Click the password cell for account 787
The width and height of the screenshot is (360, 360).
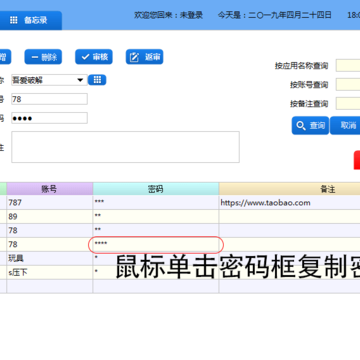[156, 203]
